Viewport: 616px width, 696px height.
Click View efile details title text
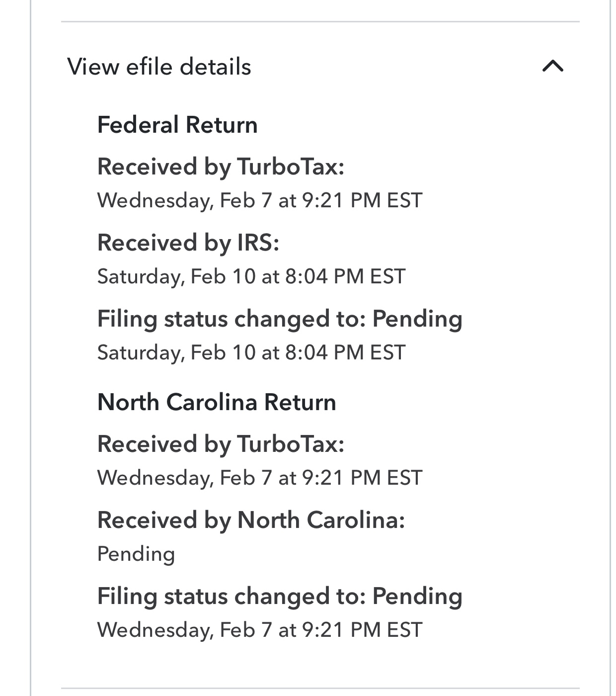159,66
